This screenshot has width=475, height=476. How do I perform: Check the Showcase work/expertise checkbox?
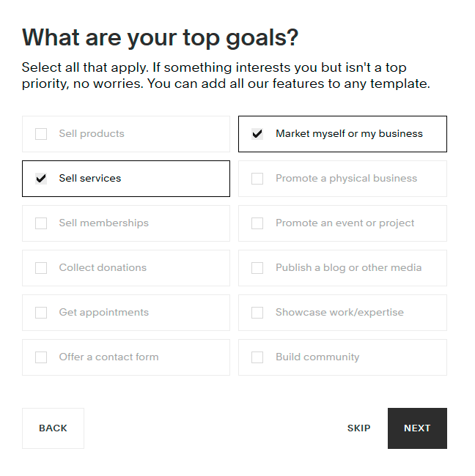[257, 313]
